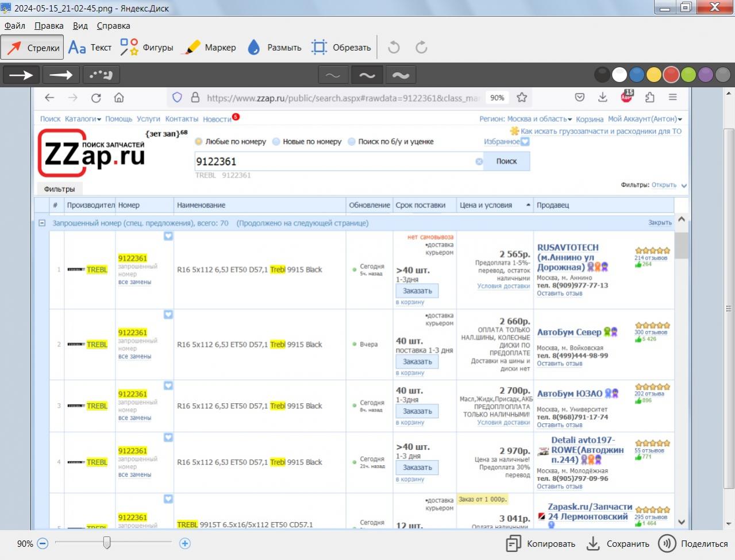Choose the thin-headed arrow style
The width and height of the screenshot is (735, 560).
(22, 75)
